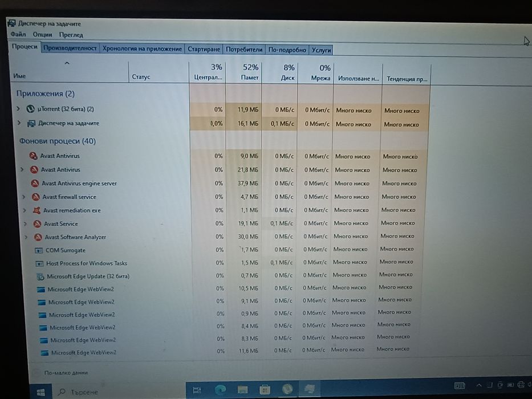Expand Avast Service group

point(25,224)
